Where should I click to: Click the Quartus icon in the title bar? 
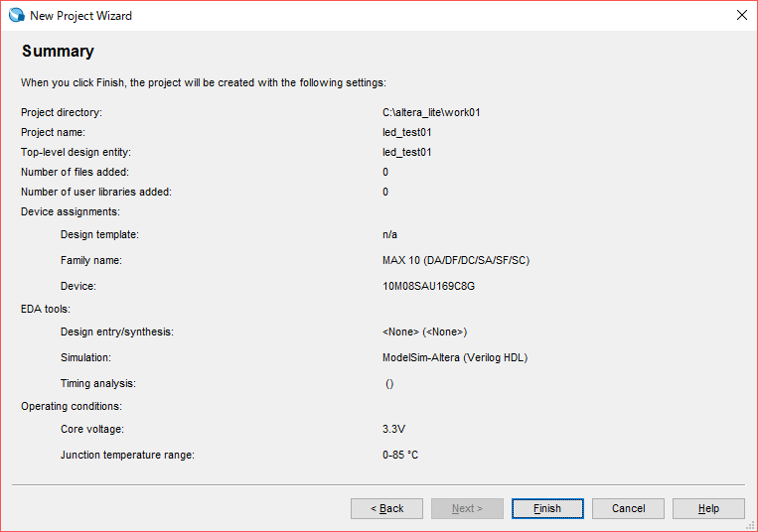click(16, 15)
